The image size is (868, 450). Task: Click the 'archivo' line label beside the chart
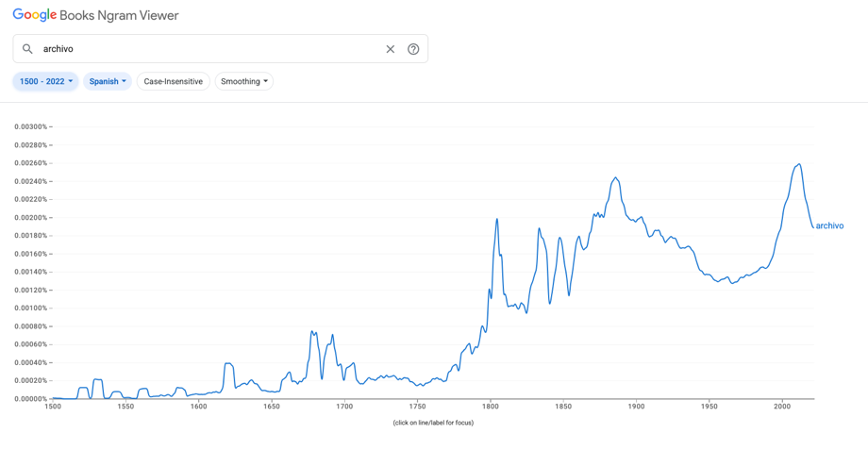pos(829,226)
